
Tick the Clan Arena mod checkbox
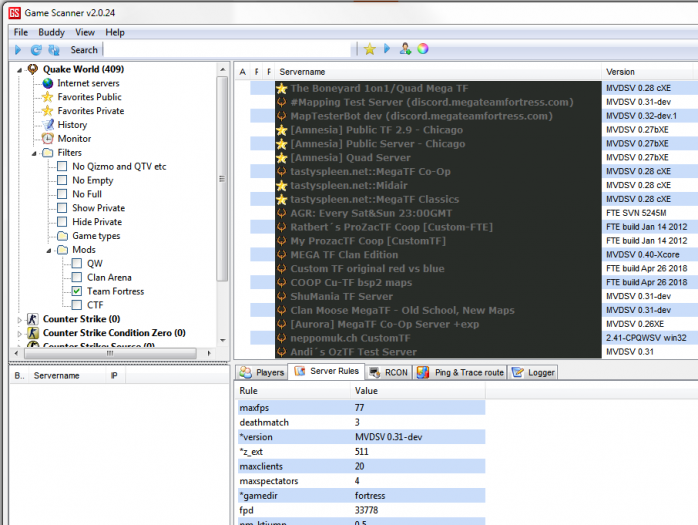pos(77,277)
